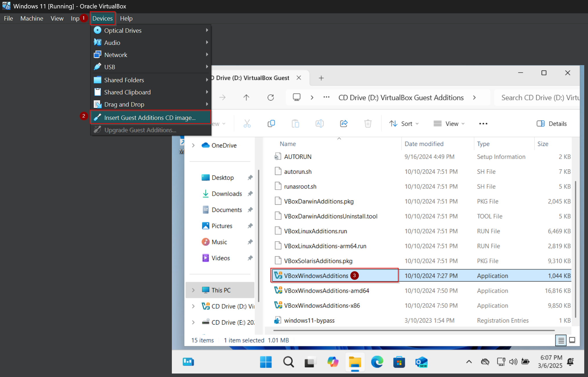Expand the Shared Clipboard submenu
Viewport: 588px width, 377px height.
150,92
